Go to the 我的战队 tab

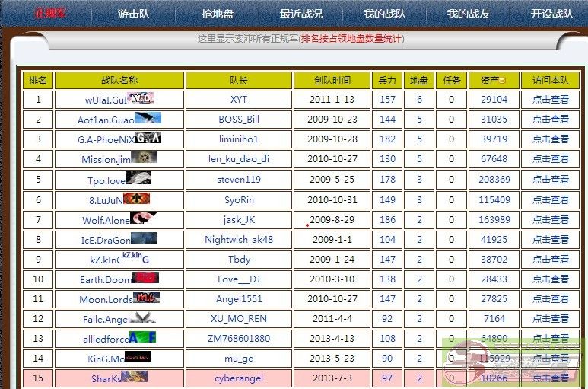(384, 14)
